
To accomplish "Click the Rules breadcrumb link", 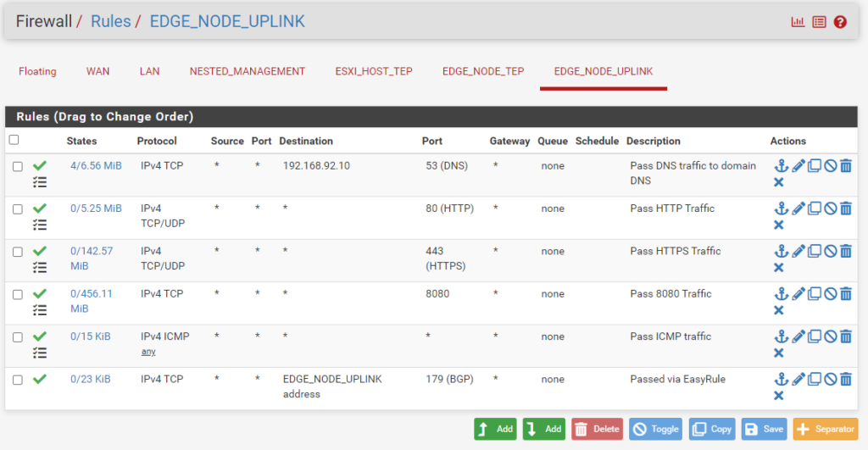I will [x=110, y=21].
